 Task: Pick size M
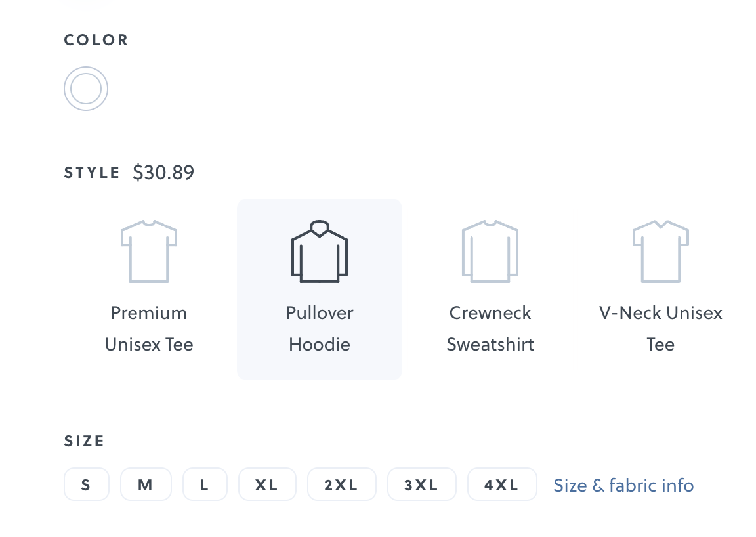(x=146, y=485)
